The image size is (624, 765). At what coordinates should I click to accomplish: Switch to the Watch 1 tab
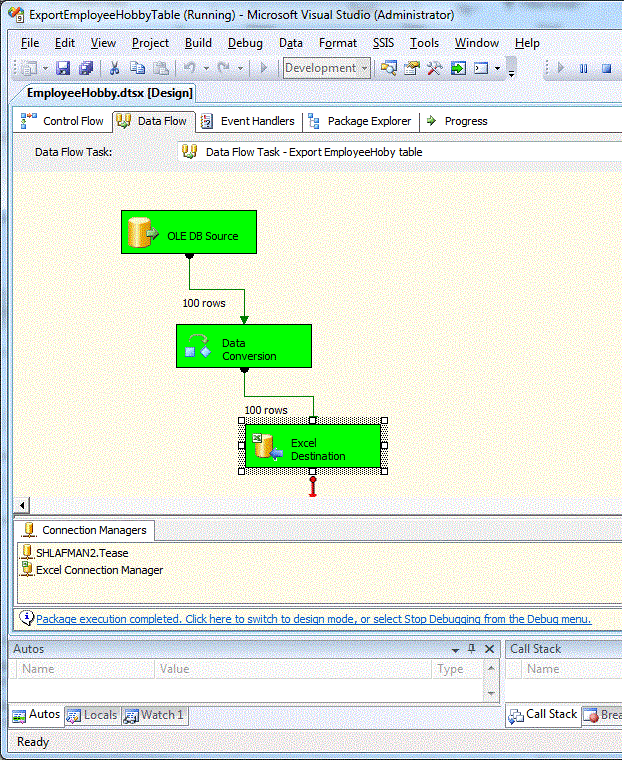click(x=155, y=715)
